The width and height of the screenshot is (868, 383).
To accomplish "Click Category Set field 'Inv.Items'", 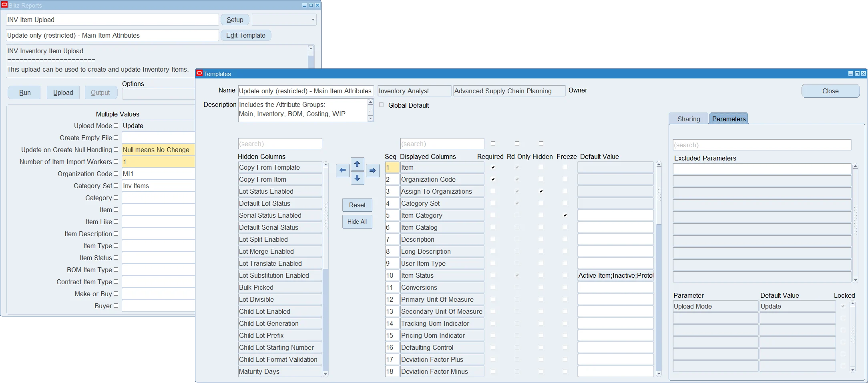I will pyautogui.click(x=159, y=186).
